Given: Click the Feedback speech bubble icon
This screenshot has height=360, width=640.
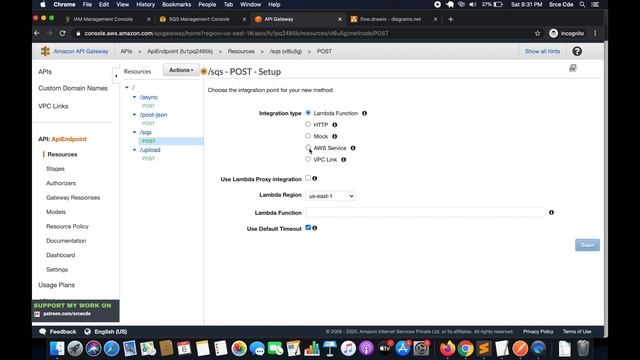Looking at the screenshot, I should (x=42, y=331).
